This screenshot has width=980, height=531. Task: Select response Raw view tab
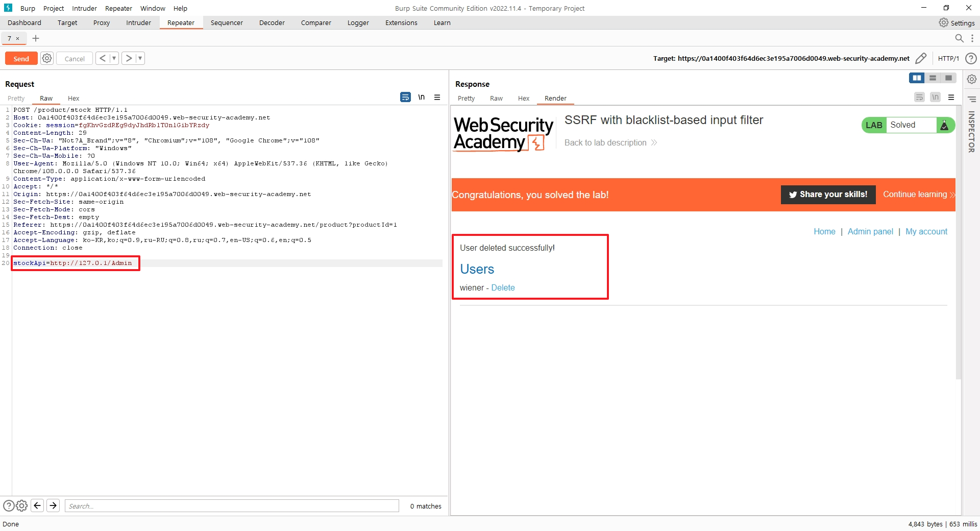[x=496, y=98]
